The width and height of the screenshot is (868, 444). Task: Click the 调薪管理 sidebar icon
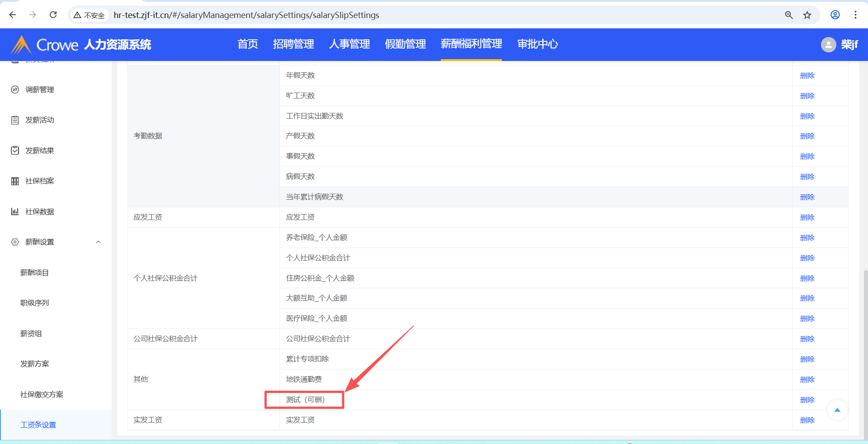coord(15,89)
